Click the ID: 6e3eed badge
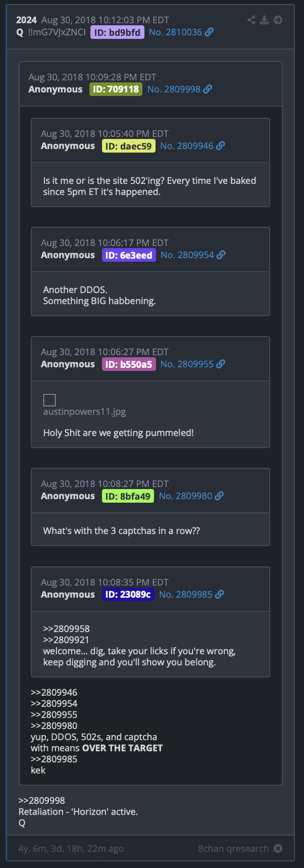The image size is (304, 868). coord(129,255)
